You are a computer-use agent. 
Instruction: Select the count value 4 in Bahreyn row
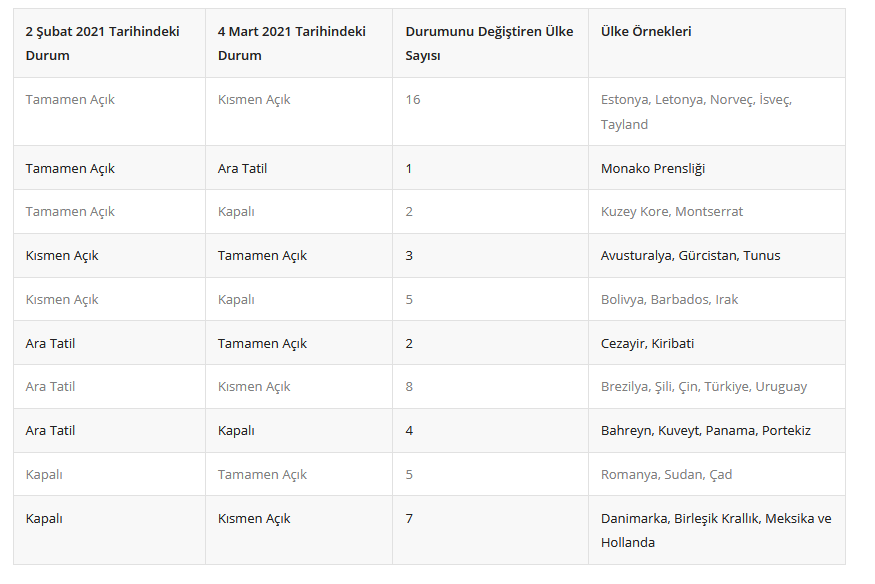tap(410, 430)
